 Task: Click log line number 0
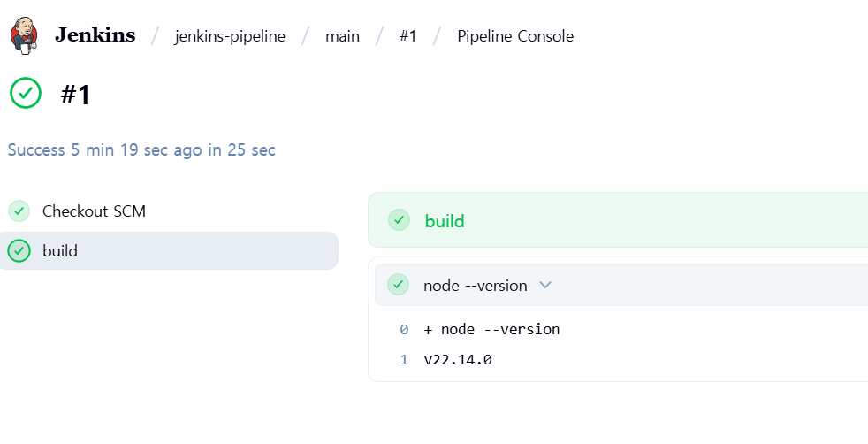[404, 329]
